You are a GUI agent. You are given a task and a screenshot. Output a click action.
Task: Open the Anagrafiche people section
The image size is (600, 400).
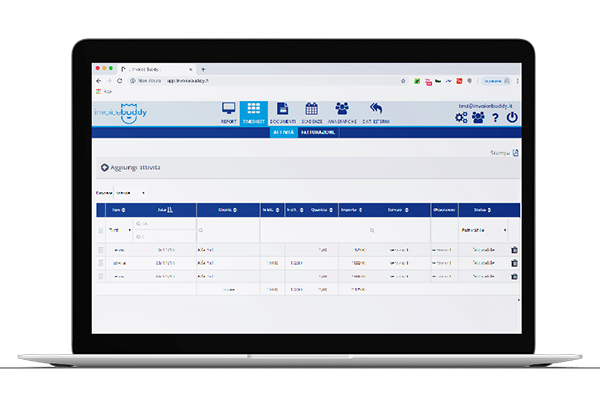[x=342, y=113]
